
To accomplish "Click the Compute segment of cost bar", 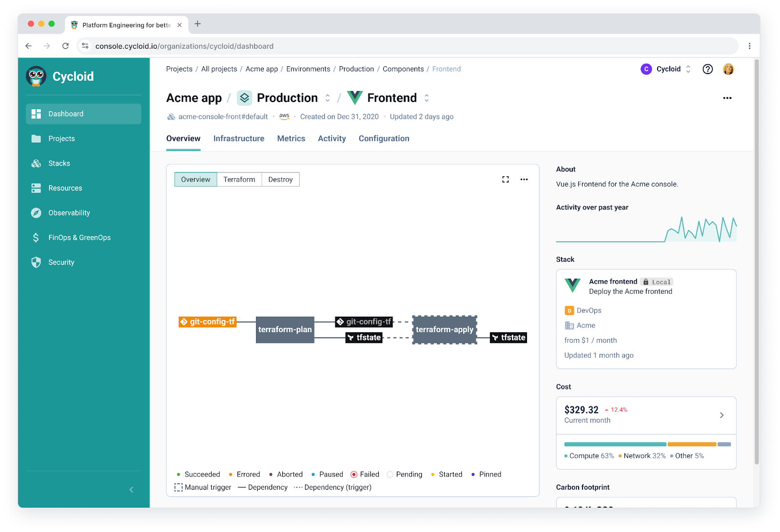I will pyautogui.click(x=615, y=444).
